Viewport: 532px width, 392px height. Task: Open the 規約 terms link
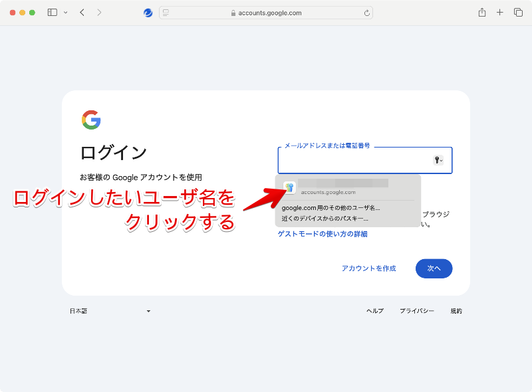click(456, 311)
